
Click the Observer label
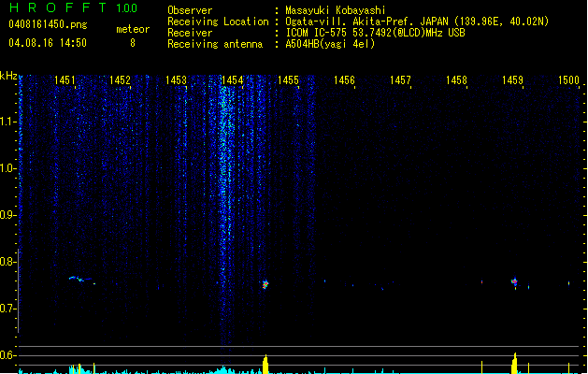pos(190,10)
